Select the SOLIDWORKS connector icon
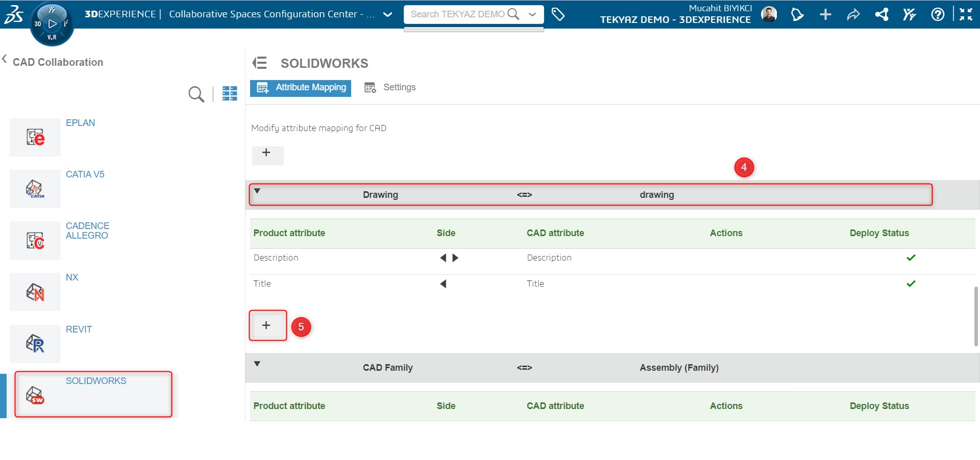 (x=35, y=395)
